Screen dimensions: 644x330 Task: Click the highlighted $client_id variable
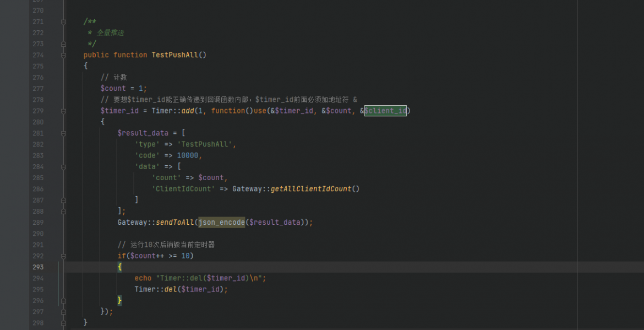(385, 111)
